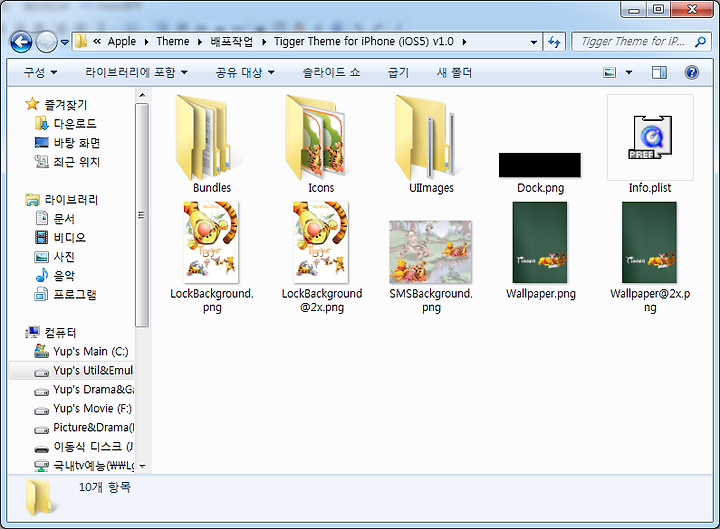720x529 pixels.
Task: Open Picture&Drama drive
Action: (84, 428)
